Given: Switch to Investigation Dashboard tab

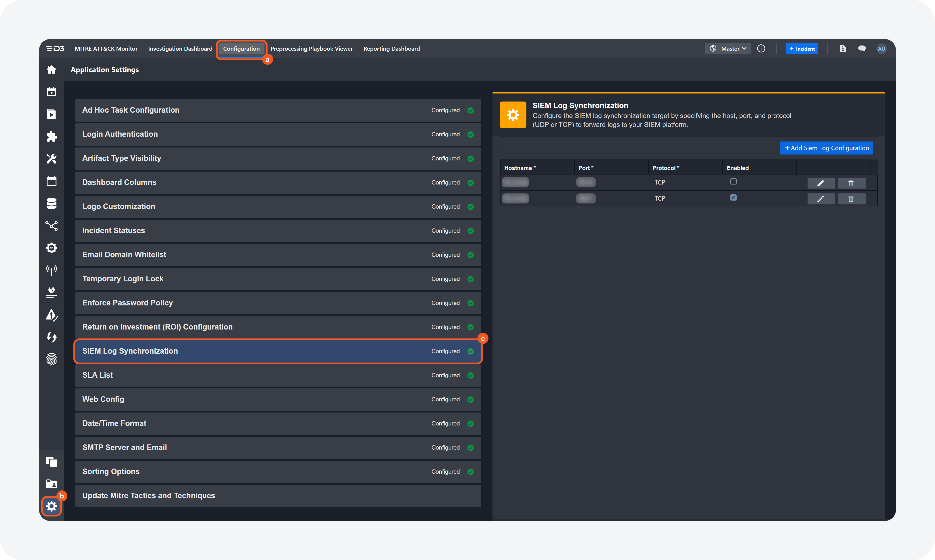Looking at the screenshot, I should (x=180, y=49).
